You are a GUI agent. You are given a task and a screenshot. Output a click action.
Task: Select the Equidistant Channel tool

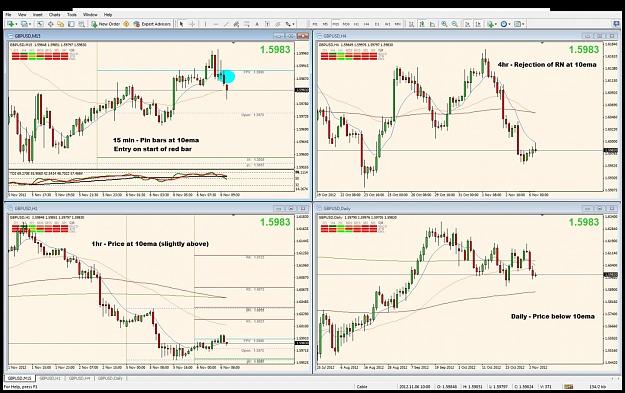[x=236, y=24]
